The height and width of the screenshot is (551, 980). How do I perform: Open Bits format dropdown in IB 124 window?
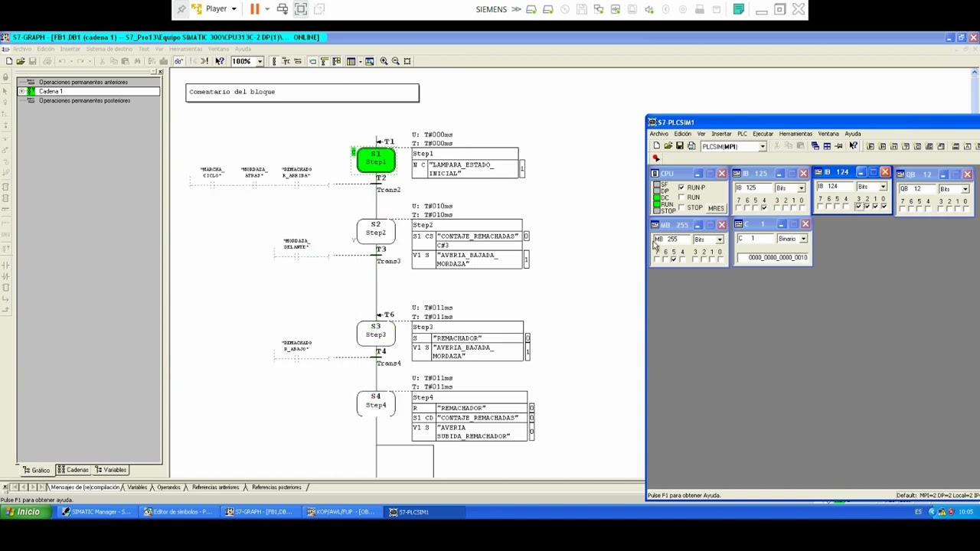[x=883, y=187]
